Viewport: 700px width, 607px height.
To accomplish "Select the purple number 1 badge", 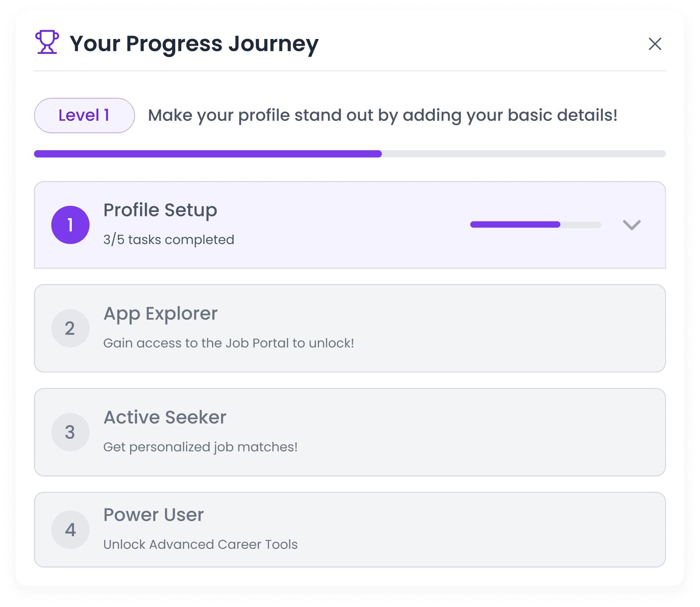I will point(70,224).
